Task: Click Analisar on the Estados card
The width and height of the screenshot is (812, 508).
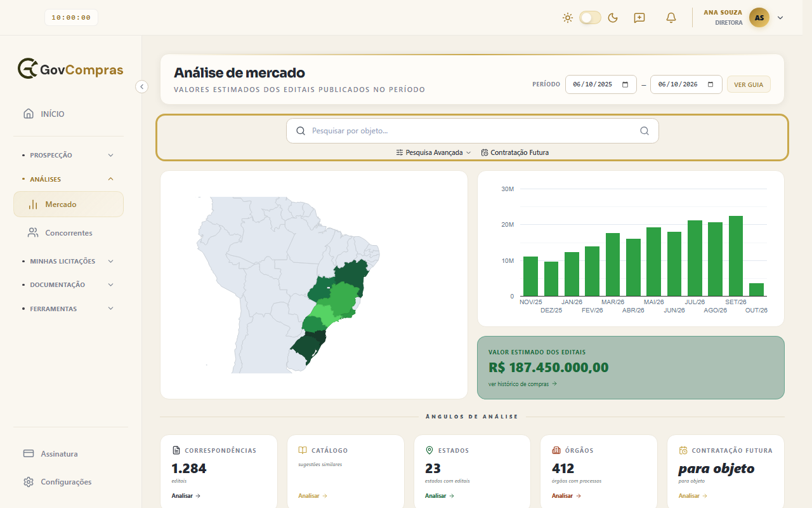Action: pos(440,496)
